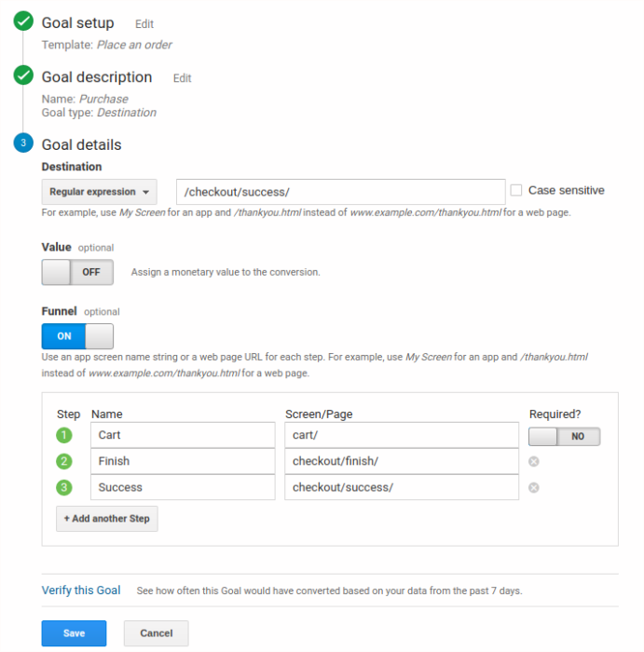
Task: Remove the Success funnel step
Action: [x=534, y=487]
